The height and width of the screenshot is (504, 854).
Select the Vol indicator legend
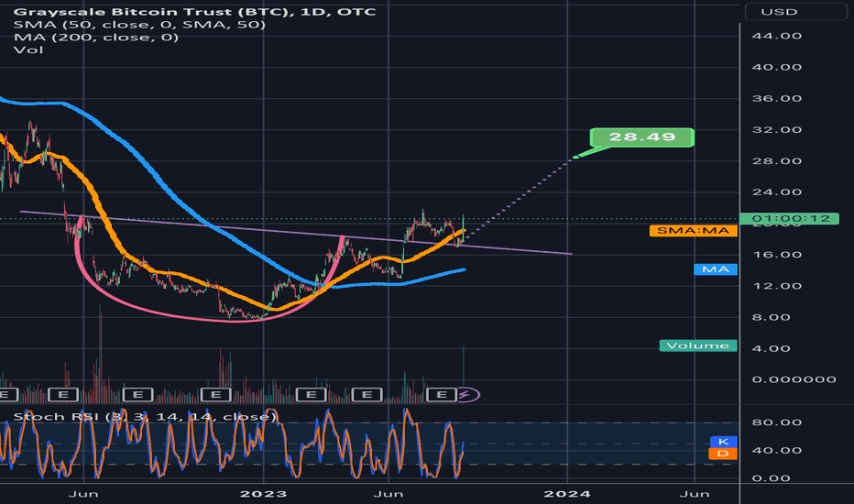point(27,49)
